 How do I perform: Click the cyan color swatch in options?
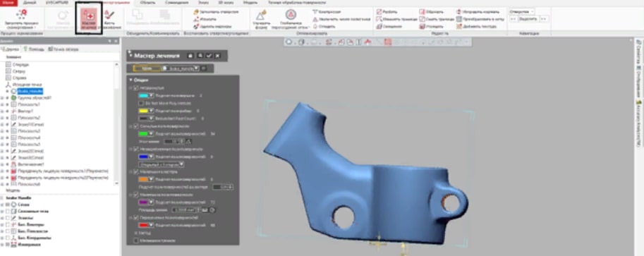[143, 96]
